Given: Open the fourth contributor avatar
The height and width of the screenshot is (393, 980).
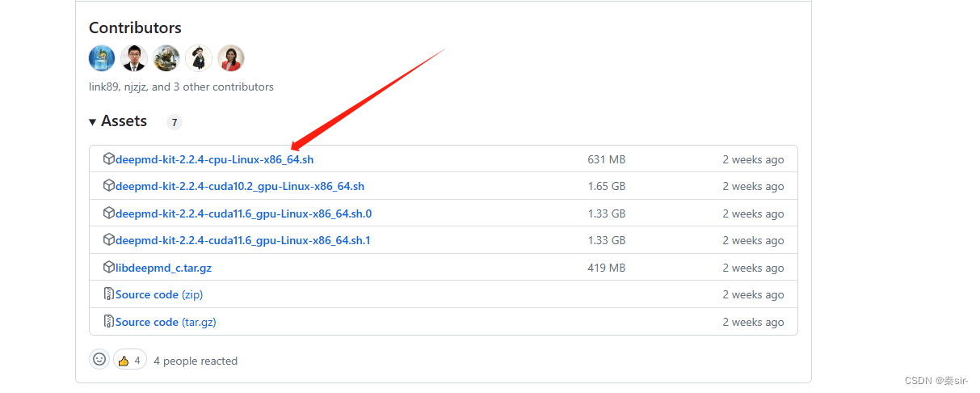Looking at the screenshot, I should click(x=199, y=58).
